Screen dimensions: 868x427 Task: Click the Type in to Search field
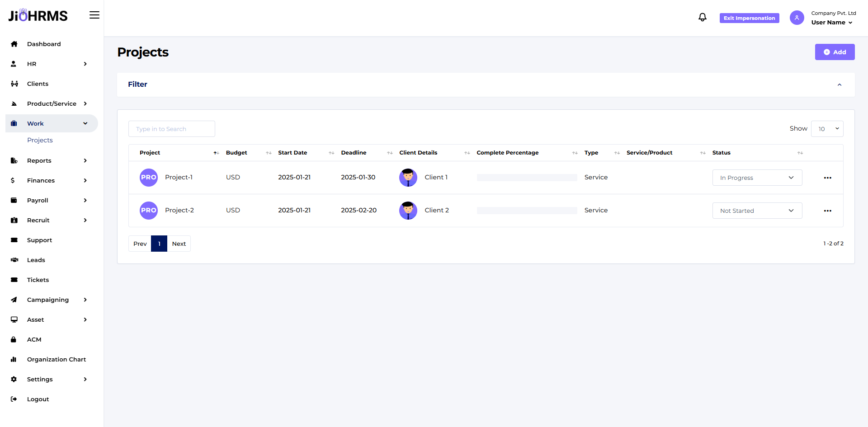[x=171, y=129]
